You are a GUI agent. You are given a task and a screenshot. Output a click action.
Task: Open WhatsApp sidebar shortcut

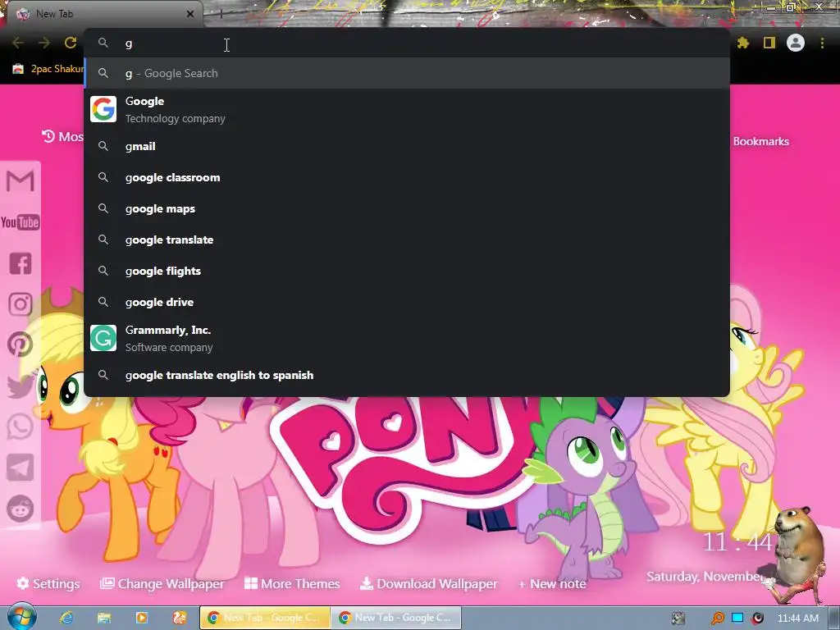21,427
